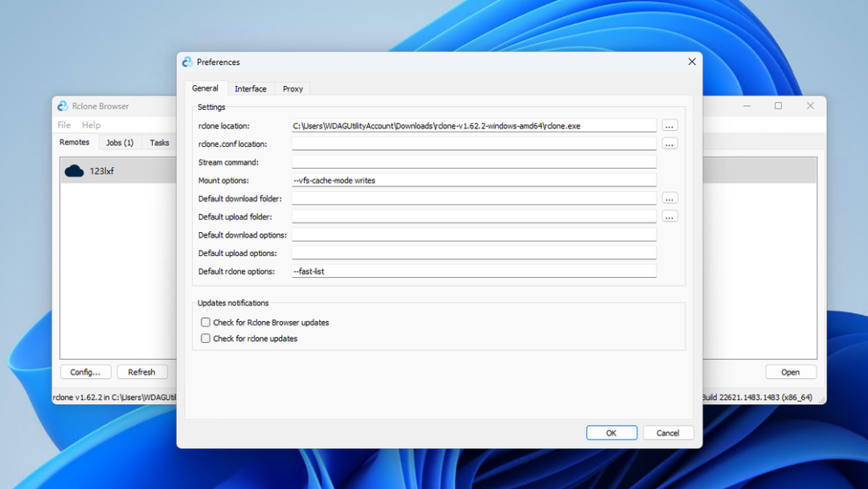Focus the Default rclone options field
The height and width of the screenshot is (489, 868).
coord(474,271)
